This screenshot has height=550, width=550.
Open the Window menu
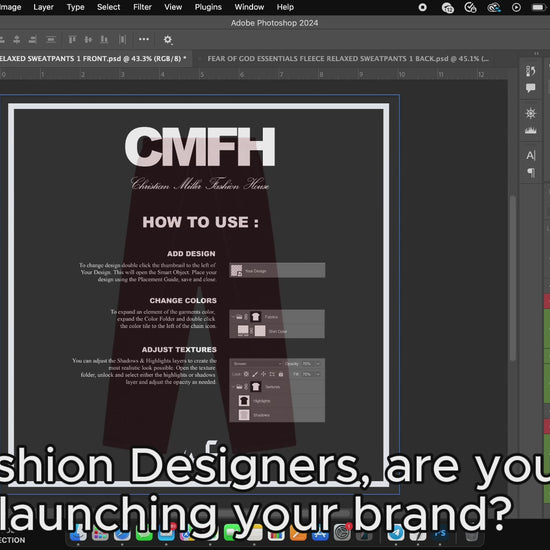(x=249, y=7)
